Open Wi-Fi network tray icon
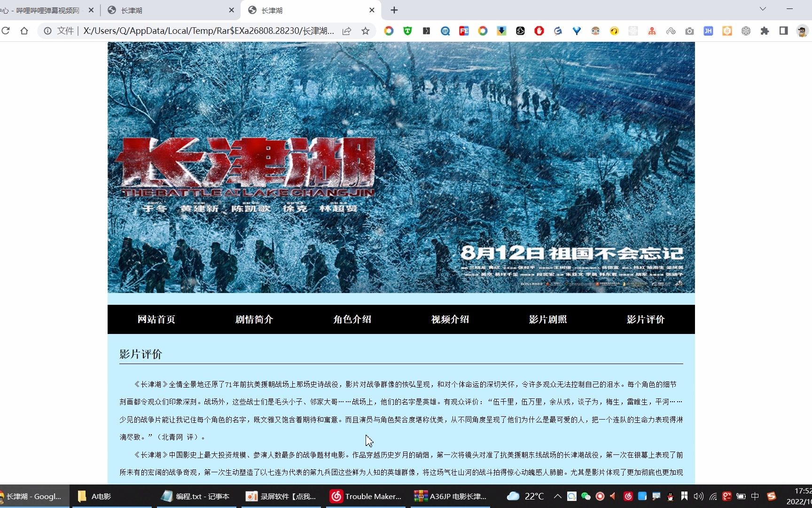 [713, 496]
